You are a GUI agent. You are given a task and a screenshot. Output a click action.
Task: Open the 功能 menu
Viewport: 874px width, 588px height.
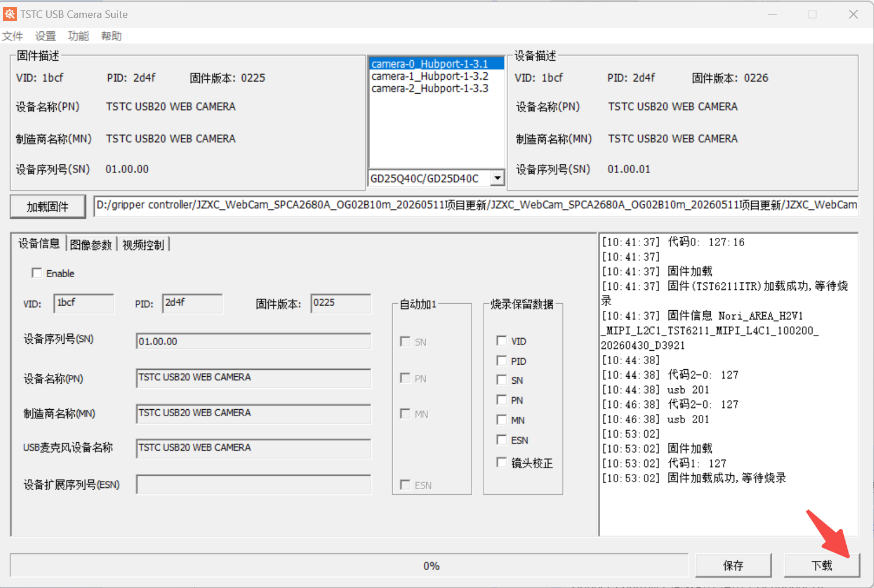pos(78,36)
